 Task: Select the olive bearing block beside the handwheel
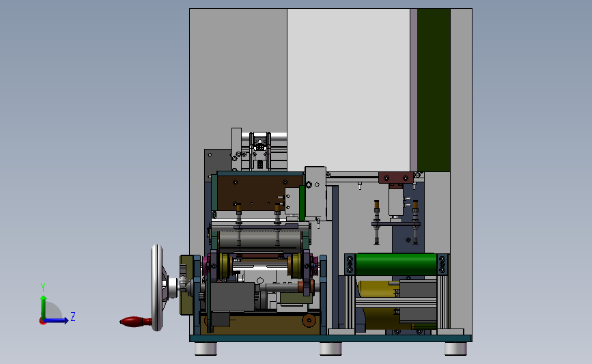point(186,285)
